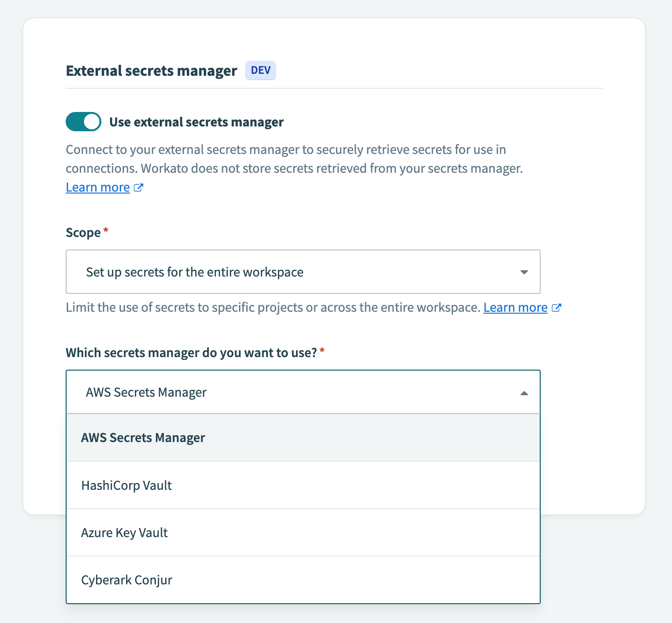
Task: Click the DEV badge next to the heading
Action: pyautogui.click(x=260, y=70)
